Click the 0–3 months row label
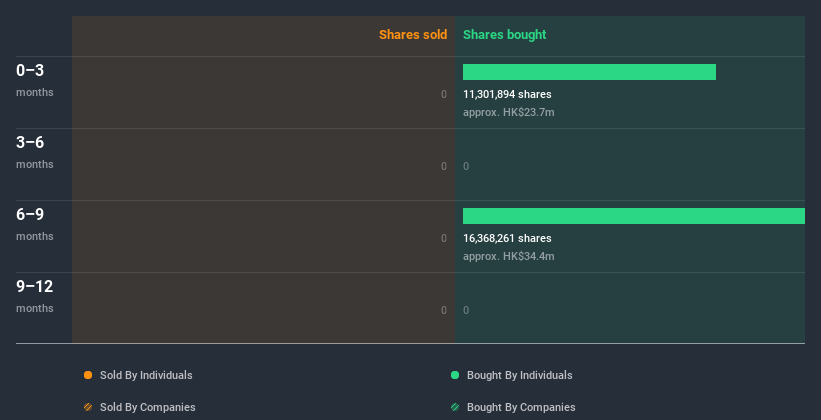 (35, 80)
